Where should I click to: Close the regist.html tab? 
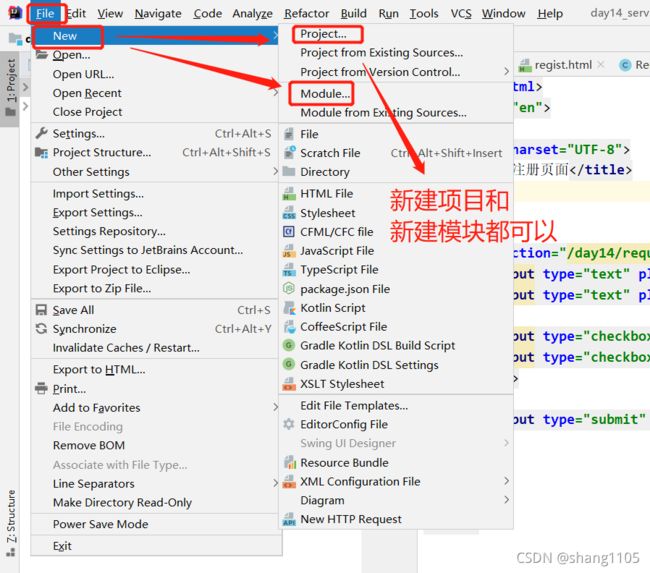[x=601, y=65]
